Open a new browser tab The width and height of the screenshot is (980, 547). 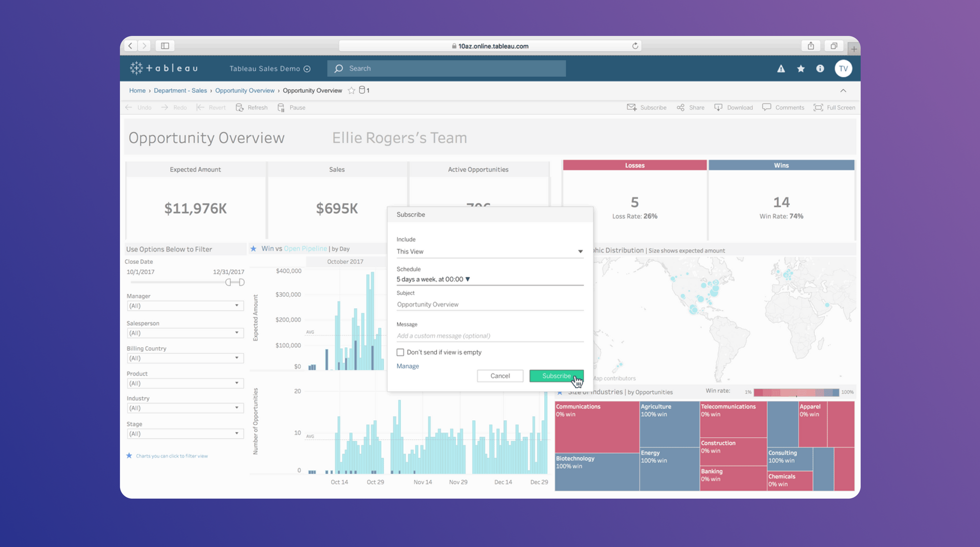854,49
